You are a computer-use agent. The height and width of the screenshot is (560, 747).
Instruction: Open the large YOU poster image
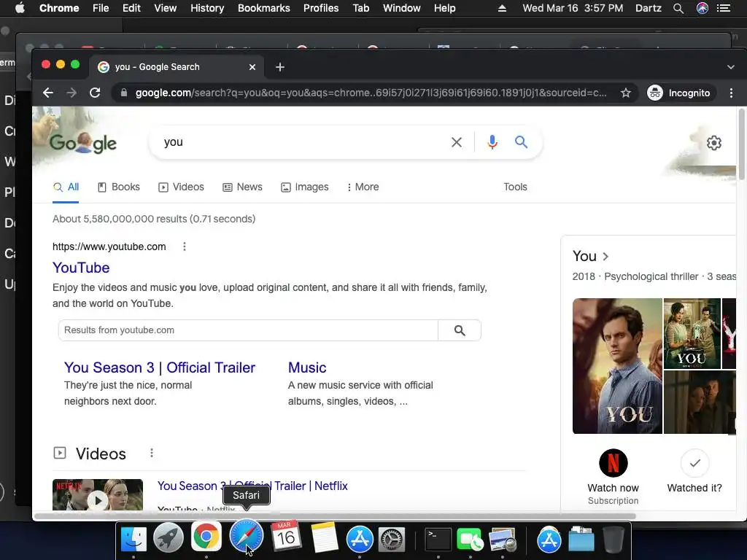tap(617, 366)
